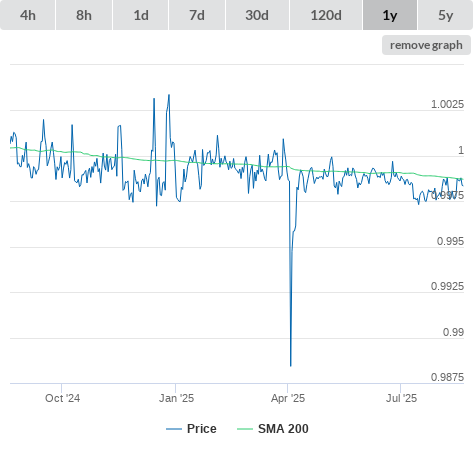Click the green SMA 200 line swatch
The width and height of the screenshot is (474, 455).
click(x=245, y=429)
